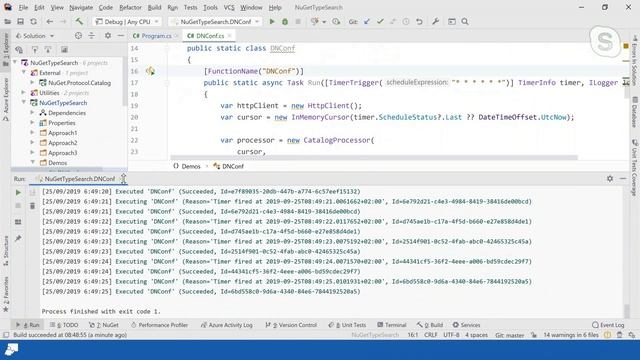640x360 pixels.
Task: Open Solution panel gear settings
Action: coord(108,36)
